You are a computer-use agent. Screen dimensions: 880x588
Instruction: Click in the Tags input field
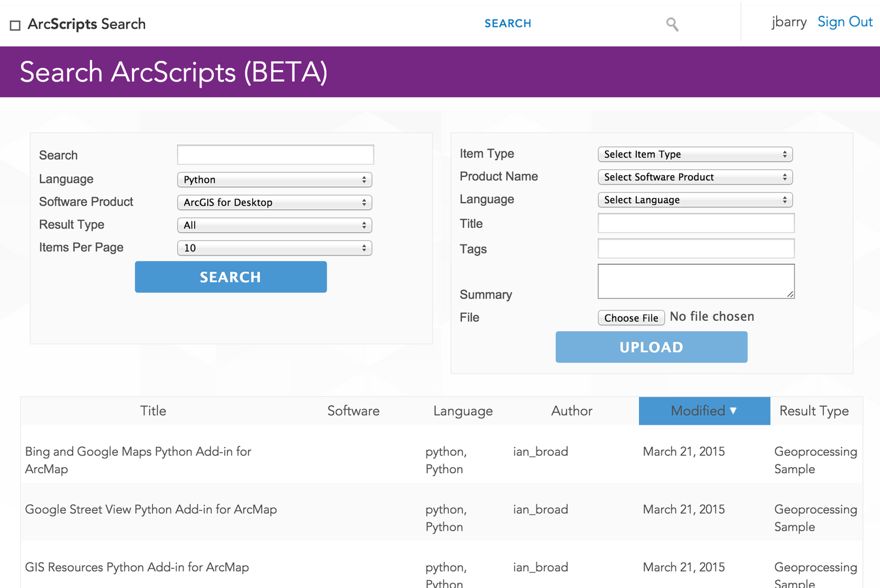[x=696, y=248]
